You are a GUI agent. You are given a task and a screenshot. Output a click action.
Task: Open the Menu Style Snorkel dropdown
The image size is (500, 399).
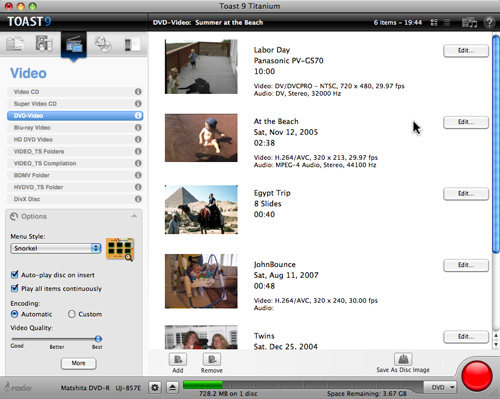tap(56, 248)
